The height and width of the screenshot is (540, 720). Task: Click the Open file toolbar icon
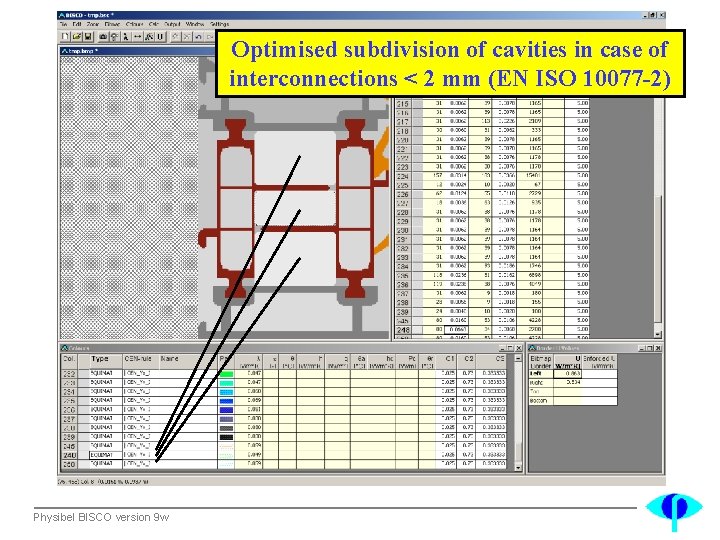(77, 36)
